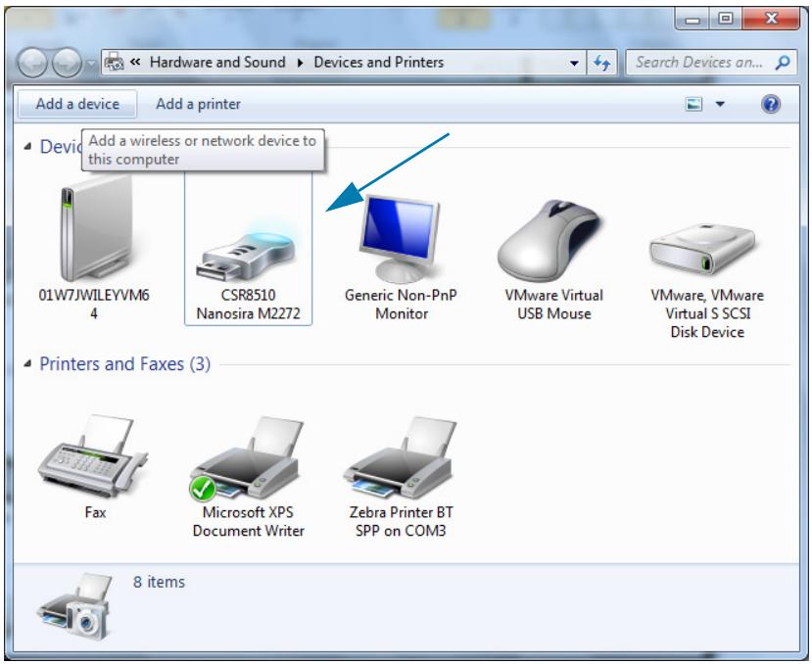Click the Zebra Printer BT SPP on COM3 label
The height and width of the screenshot is (664, 812).
point(401,521)
